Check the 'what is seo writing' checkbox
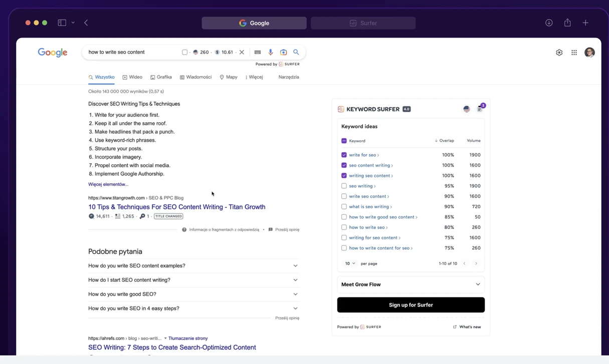Screen dimensions: 609x364 click(x=344, y=207)
